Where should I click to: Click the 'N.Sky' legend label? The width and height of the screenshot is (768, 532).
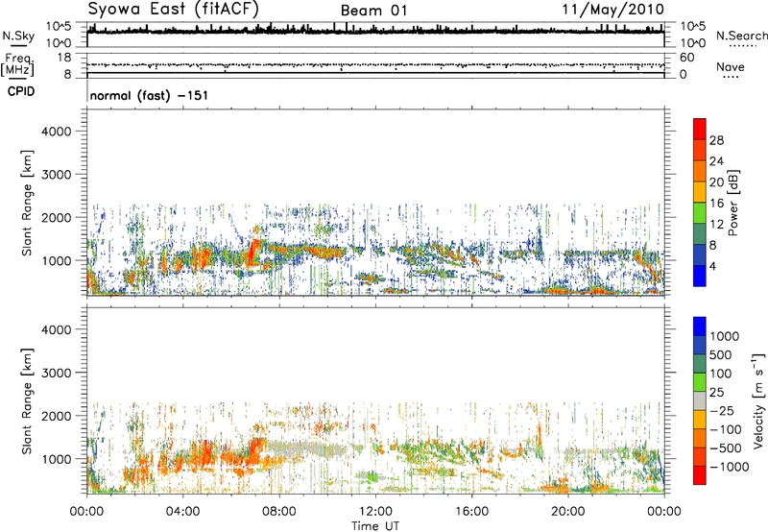coord(18,36)
